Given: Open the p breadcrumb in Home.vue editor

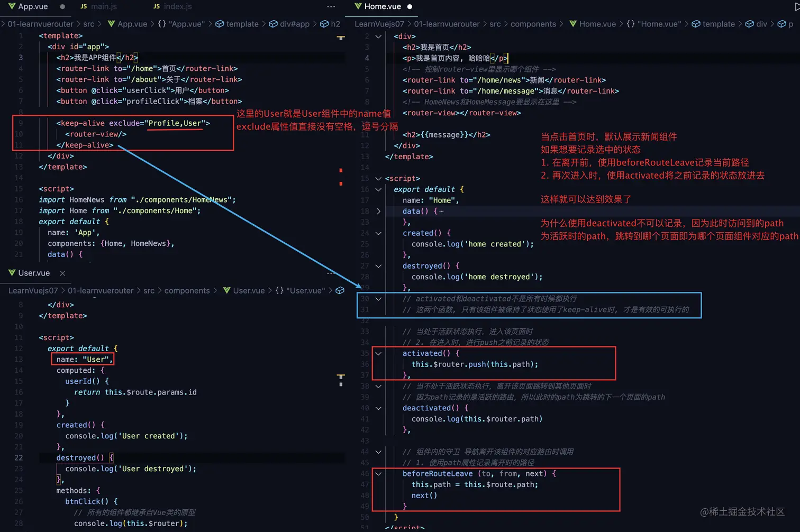Looking at the screenshot, I should click(x=785, y=24).
